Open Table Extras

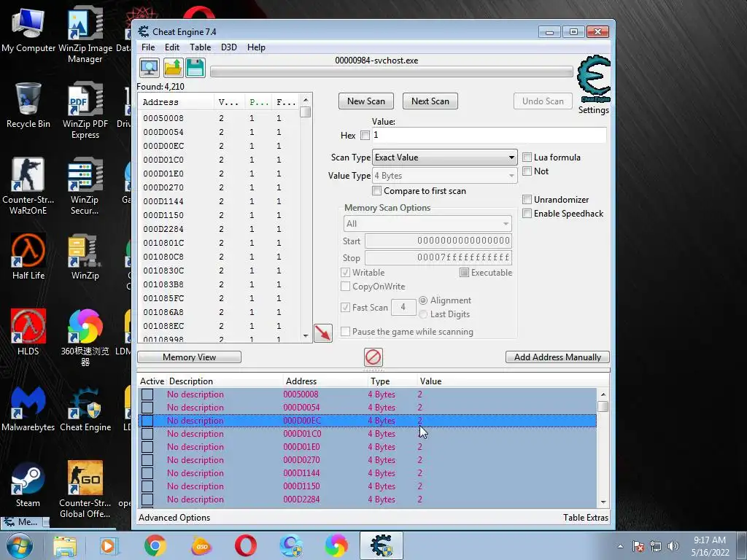pyautogui.click(x=586, y=518)
